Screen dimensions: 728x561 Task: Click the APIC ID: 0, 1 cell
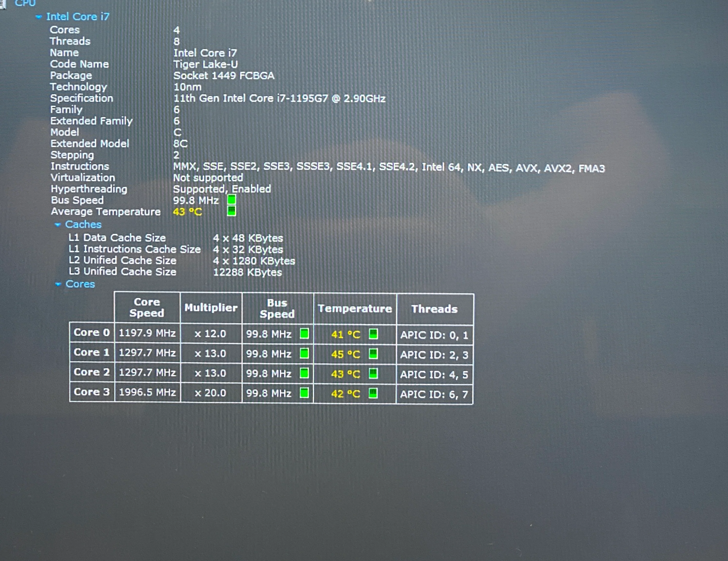[434, 335]
